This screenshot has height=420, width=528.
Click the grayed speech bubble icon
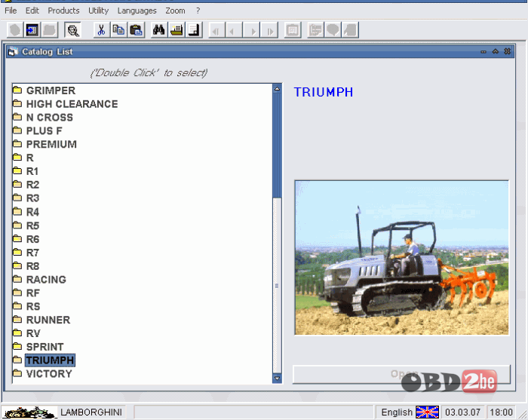tap(333, 30)
